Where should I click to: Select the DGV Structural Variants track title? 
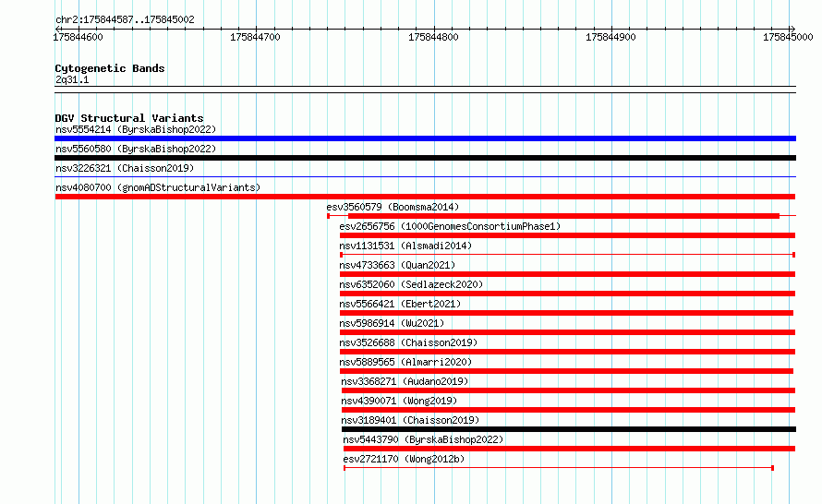pos(129,118)
